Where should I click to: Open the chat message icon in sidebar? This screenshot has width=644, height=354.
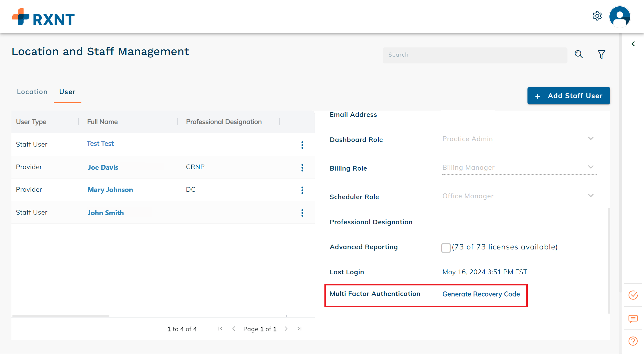tap(633, 319)
